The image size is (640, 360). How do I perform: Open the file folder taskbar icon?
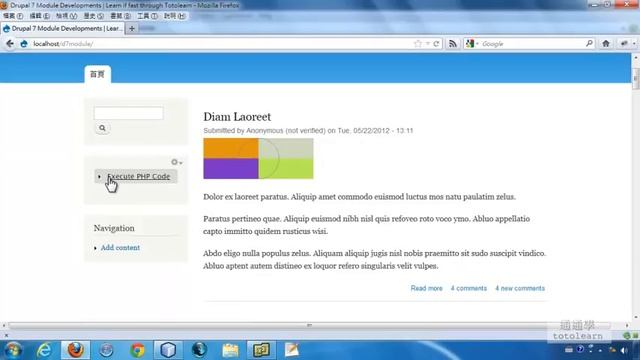(x=230, y=350)
